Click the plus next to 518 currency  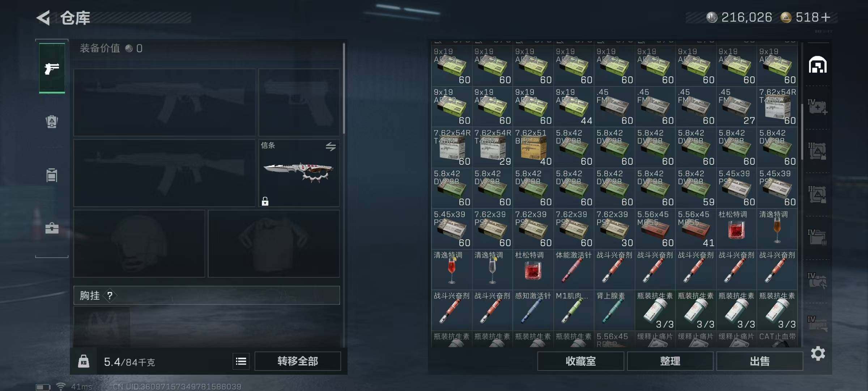(x=825, y=17)
